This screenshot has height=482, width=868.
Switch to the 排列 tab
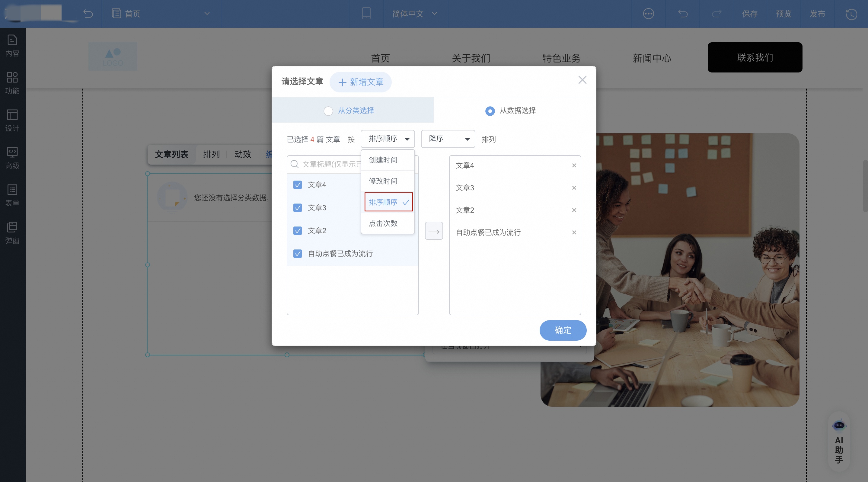[211, 154]
